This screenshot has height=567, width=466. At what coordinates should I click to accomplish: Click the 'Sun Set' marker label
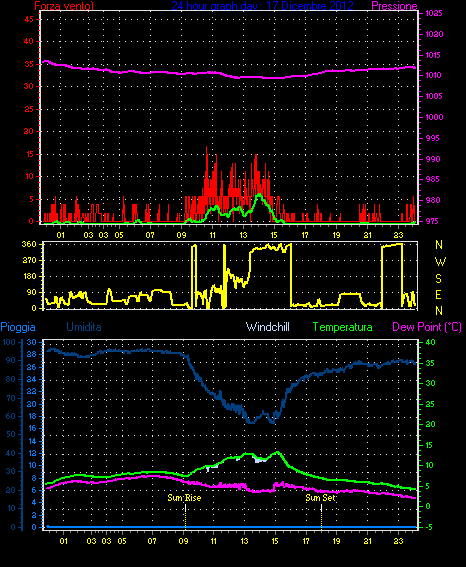tap(321, 498)
